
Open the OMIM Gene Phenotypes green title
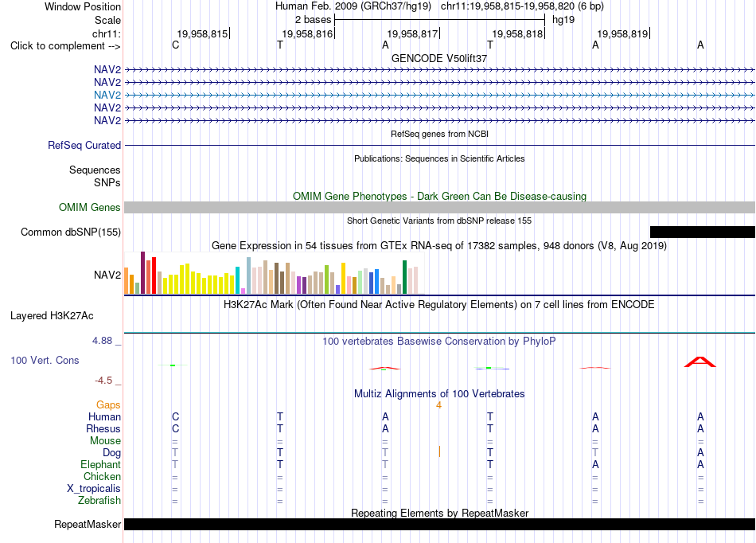439,197
